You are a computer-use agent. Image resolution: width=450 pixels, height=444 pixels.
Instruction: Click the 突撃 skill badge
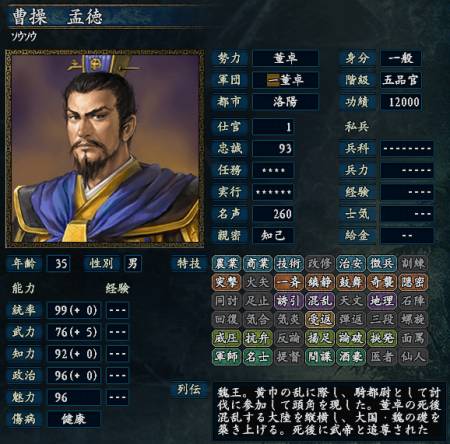227,282
